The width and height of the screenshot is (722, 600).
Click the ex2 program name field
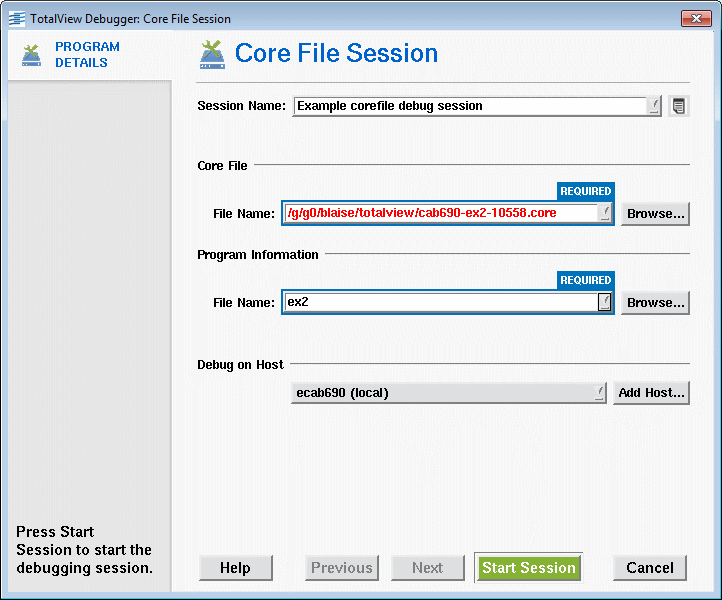441,303
